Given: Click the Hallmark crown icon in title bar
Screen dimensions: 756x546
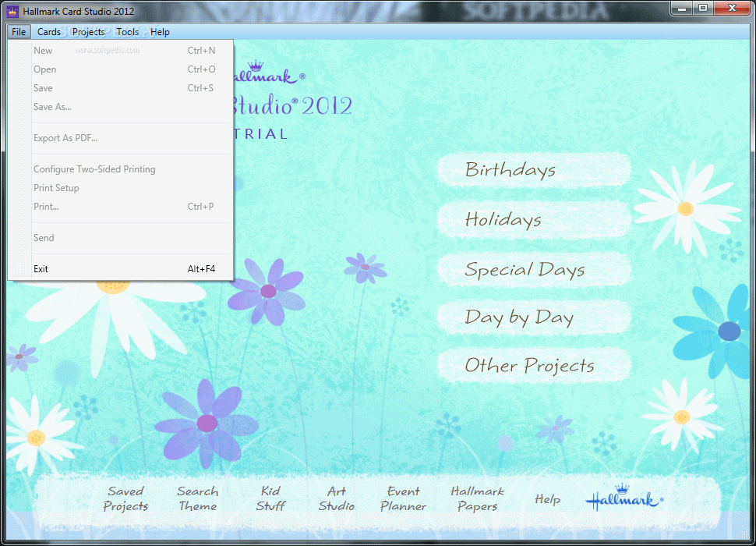Looking at the screenshot, I should point(13,11).
